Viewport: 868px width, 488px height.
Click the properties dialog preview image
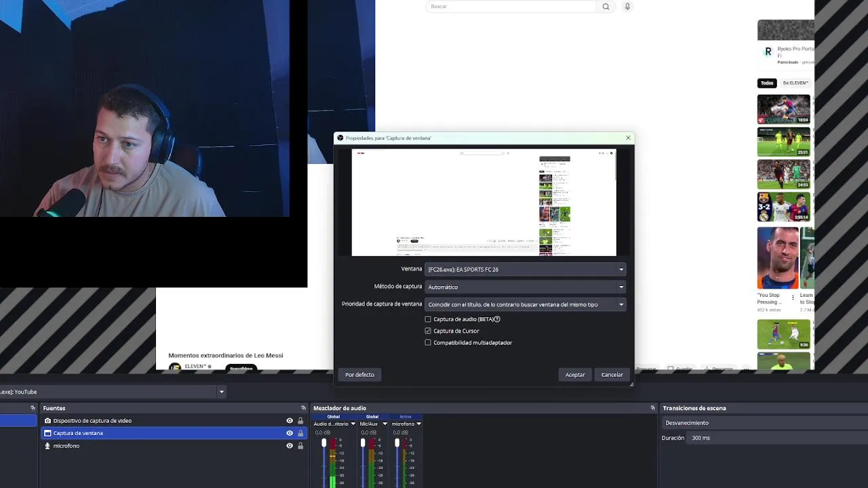[484, 203]
